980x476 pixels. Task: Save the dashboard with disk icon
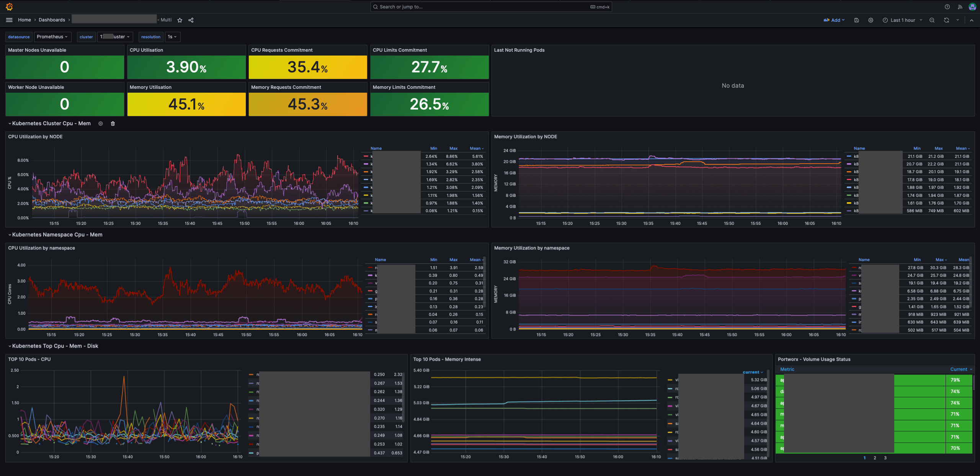(856, 20)
